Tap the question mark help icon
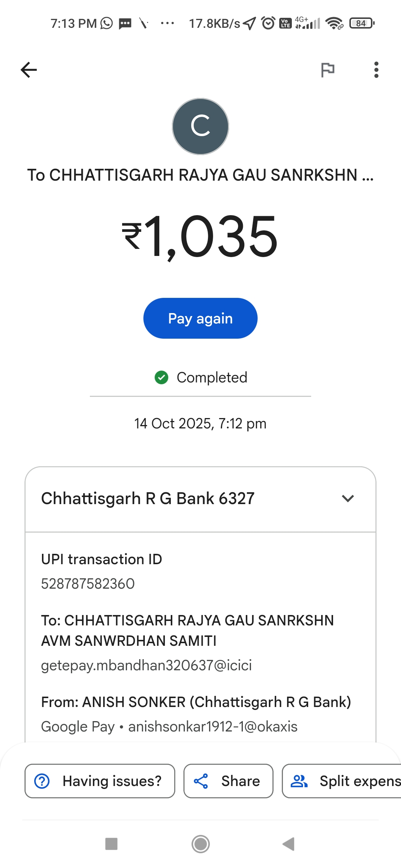Image resolution: width=401 pixels, height=868 pixels. 42,781
